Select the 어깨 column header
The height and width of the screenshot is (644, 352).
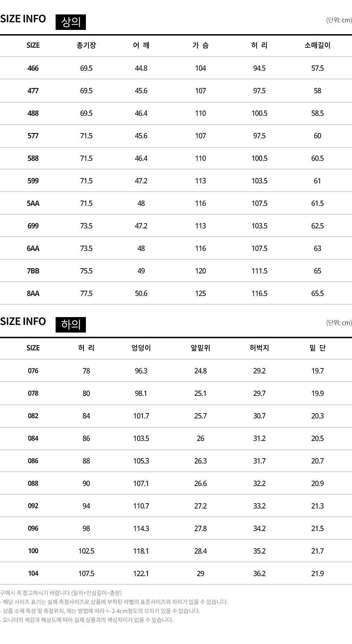click(141, 45)
